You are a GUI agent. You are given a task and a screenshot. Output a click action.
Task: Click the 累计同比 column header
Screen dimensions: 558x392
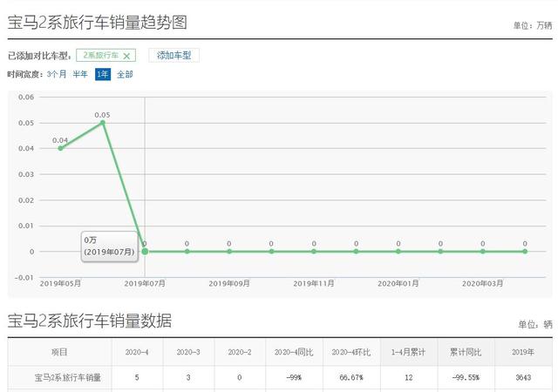coord(466,352)
